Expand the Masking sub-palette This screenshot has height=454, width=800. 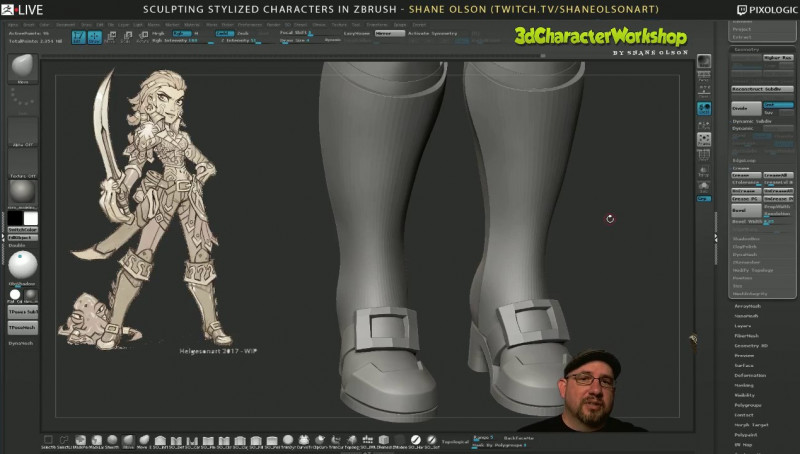tap(744, 385)
